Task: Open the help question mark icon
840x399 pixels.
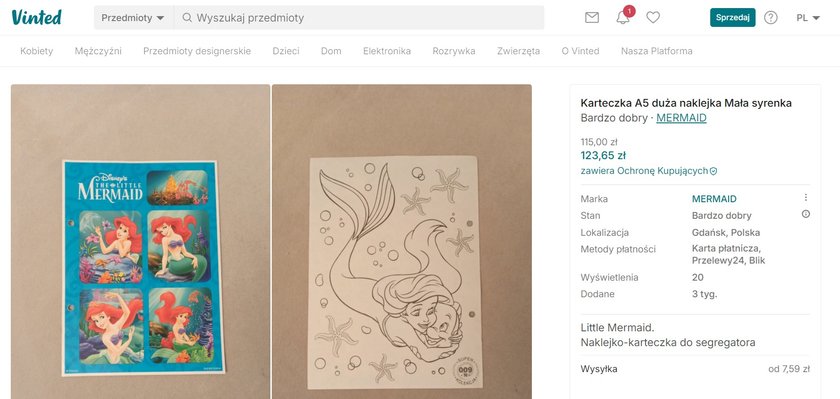Action: [770, 18]
